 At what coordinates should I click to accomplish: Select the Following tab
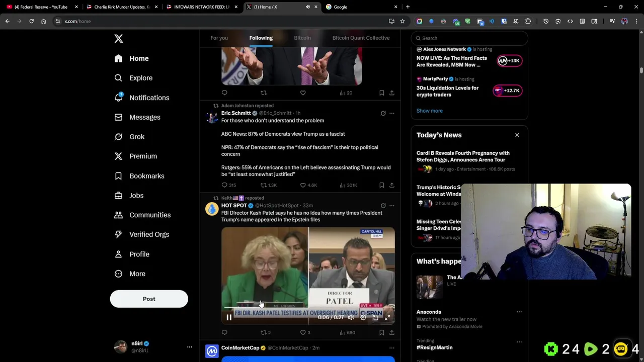(x=261, y=38)
